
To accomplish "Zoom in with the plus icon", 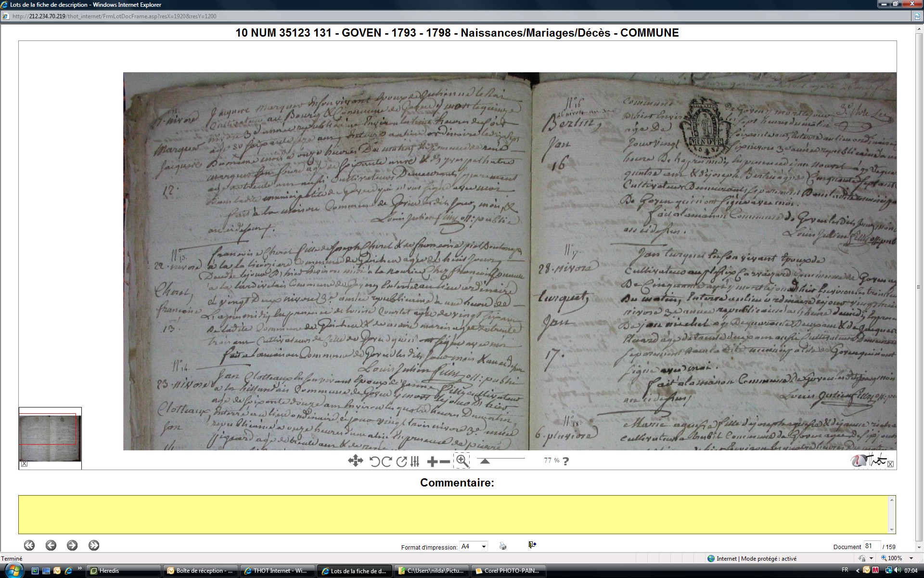I will click(x=432, y=461).
